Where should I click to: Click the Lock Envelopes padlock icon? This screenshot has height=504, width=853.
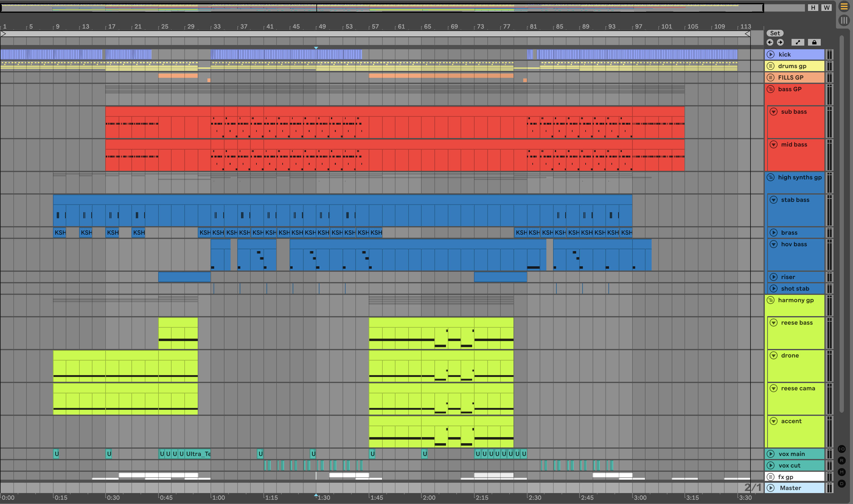pyautogui.click(x=814, y=42)
